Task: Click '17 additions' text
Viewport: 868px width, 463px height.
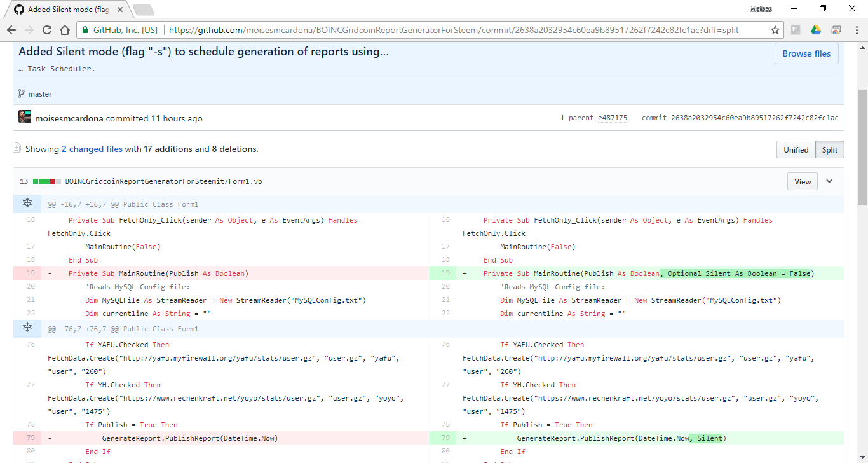Action: pyautogui.click(x=168, y=149)
